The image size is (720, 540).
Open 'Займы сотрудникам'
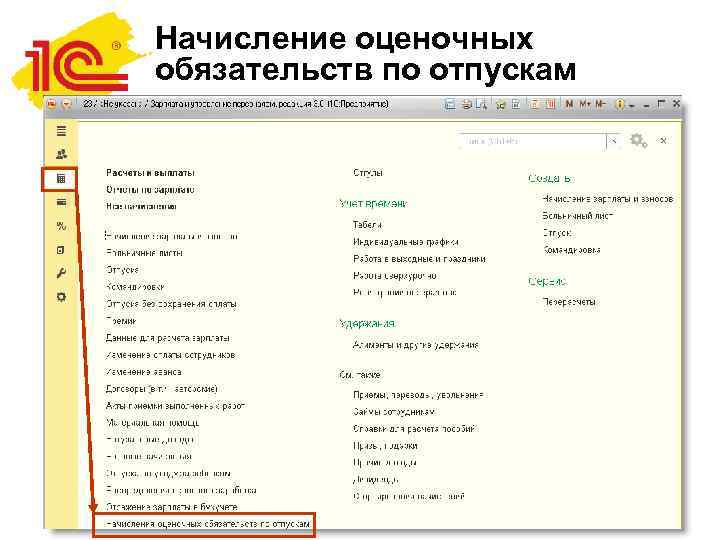point(394,412)
